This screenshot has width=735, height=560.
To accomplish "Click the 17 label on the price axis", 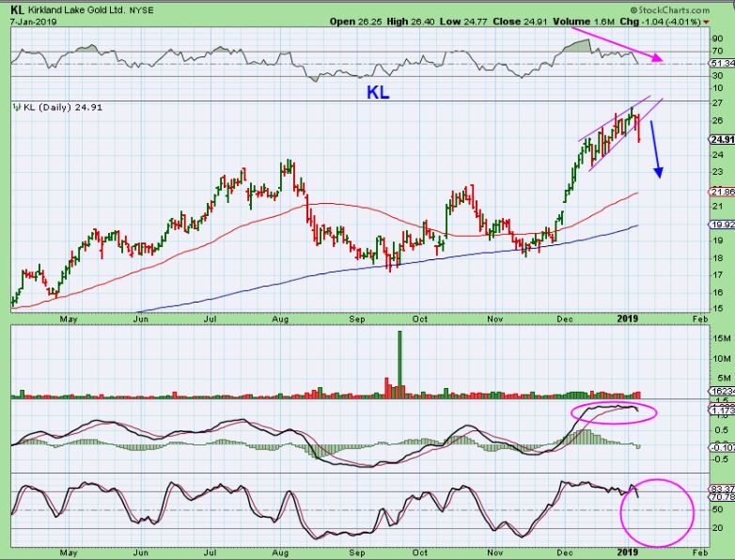I will point(717,274).
